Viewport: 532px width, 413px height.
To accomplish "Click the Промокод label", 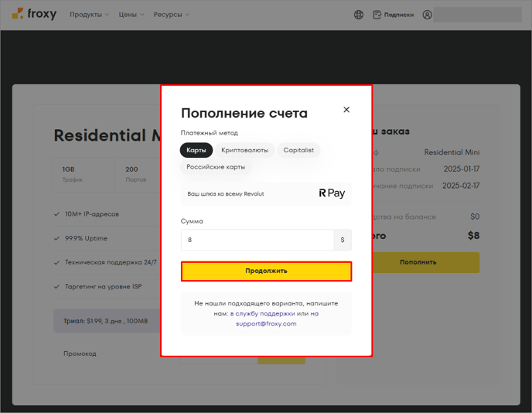I will [80, 353].
